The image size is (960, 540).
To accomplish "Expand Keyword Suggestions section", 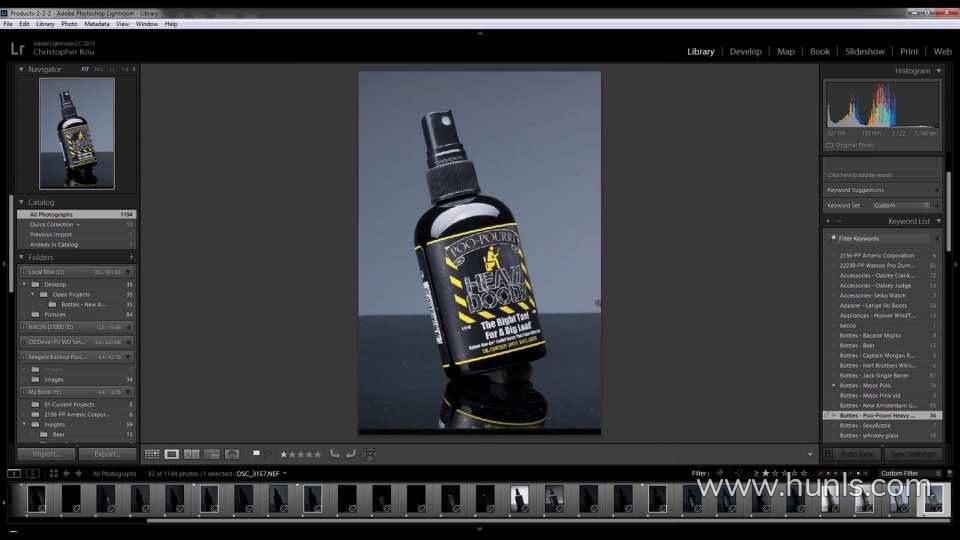I will click(937, 190).
